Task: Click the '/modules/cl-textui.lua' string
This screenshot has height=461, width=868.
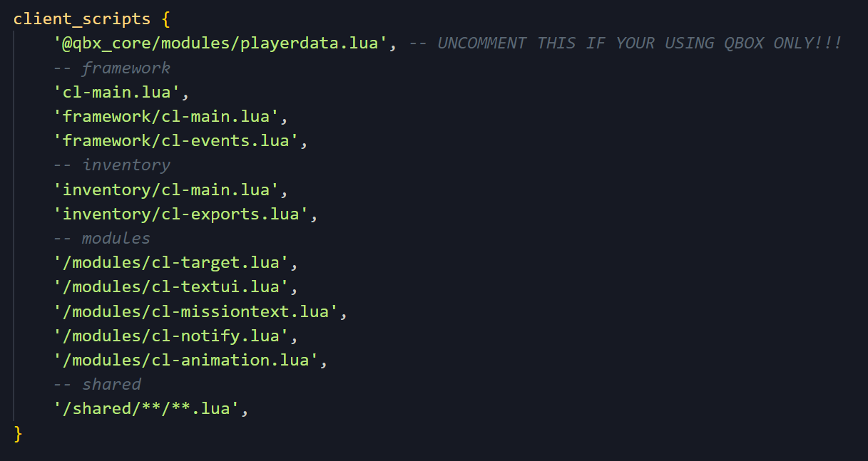Action: coord(170,287)
